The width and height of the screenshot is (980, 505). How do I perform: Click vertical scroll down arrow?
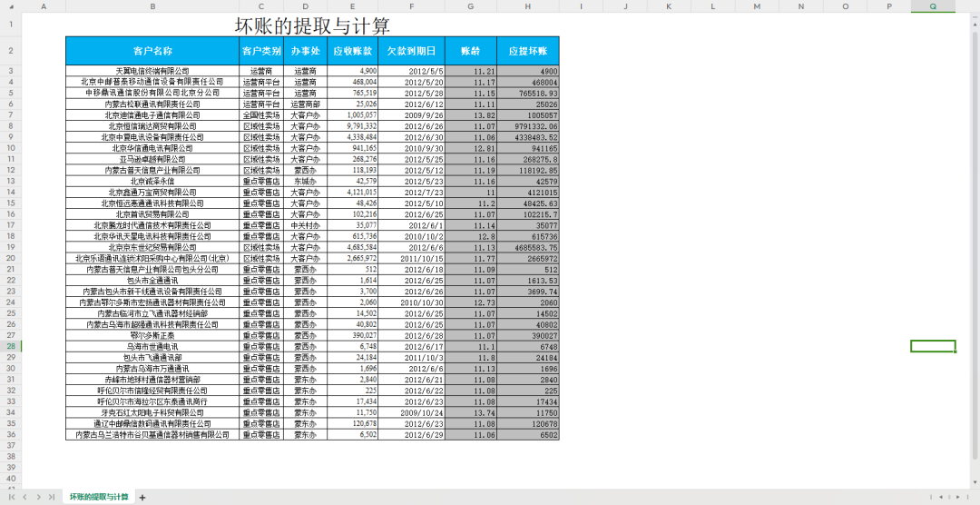(975, 482)
